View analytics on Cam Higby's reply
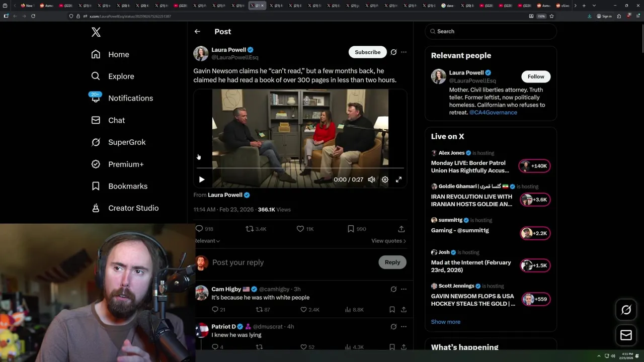The width and height of the screenshot is (644, 362). tap(354, 310)
